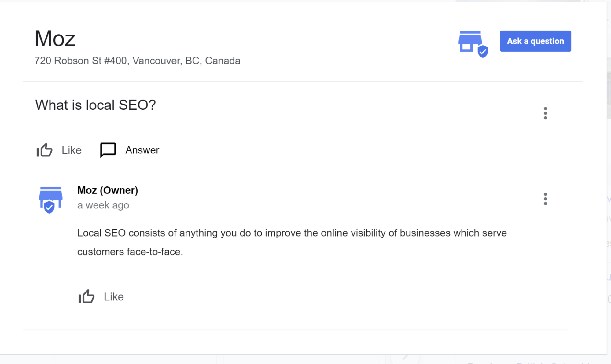Click the Moz business name heading
This screenshot has width=611, height=364.
tap(55, 39)
